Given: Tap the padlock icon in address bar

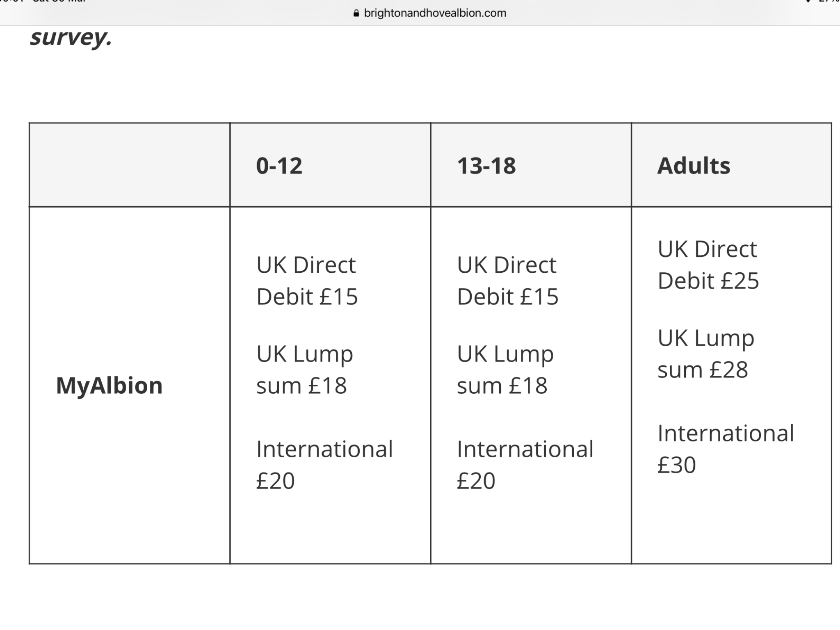Looking at the screenshot, I should tap(356, 13).
